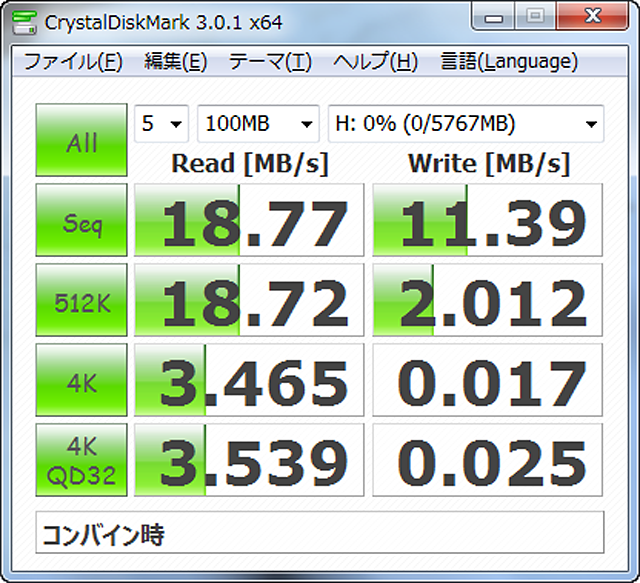Click the Seq write result 11.39
The width and height of the screenshot is (640, 583).
[488, 221]
